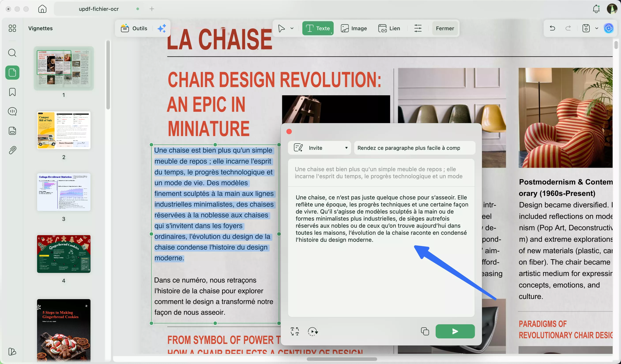The height and width of the screenshot is (364, 621).
Task: Open the Invite prompt type dropdown
Action: (x=346, y=148)
